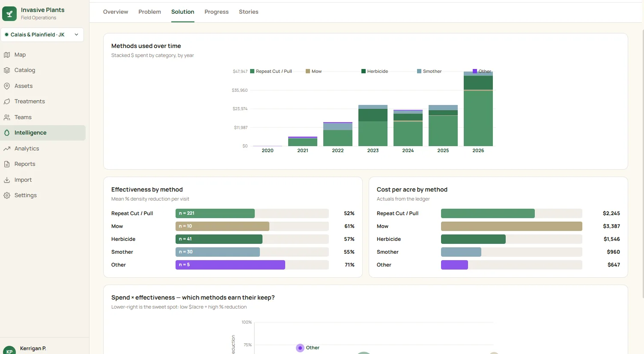
Task: Click the Smother effectiveness bar n = 30
Action: click(218, 252)
